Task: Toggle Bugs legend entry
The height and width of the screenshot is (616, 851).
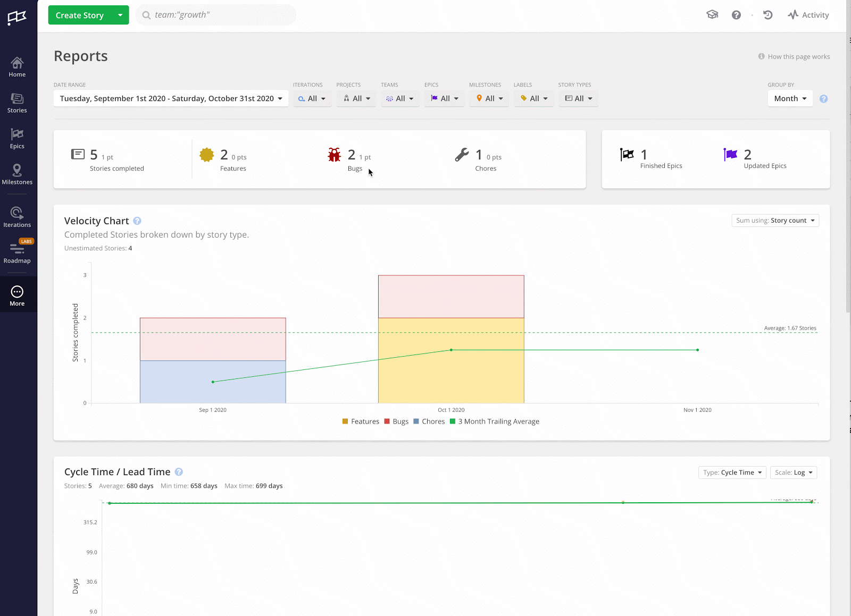Action: [x=396, y=421]
